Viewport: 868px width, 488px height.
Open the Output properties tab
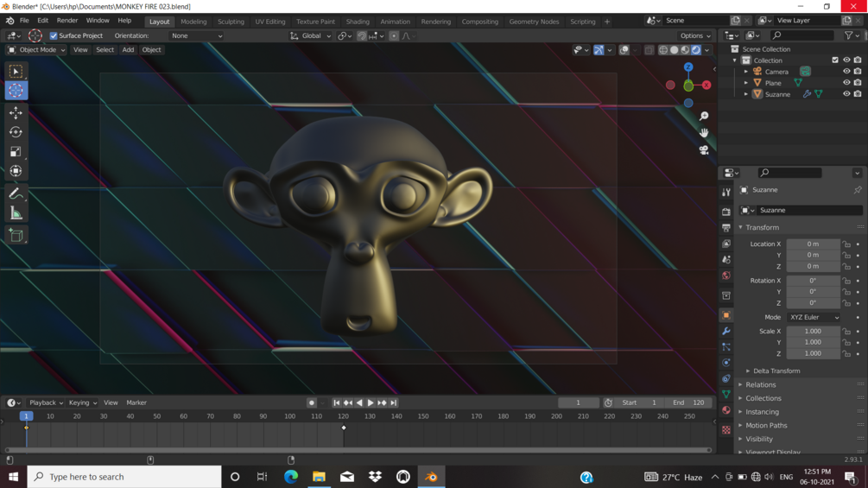(x=726, y=227)
